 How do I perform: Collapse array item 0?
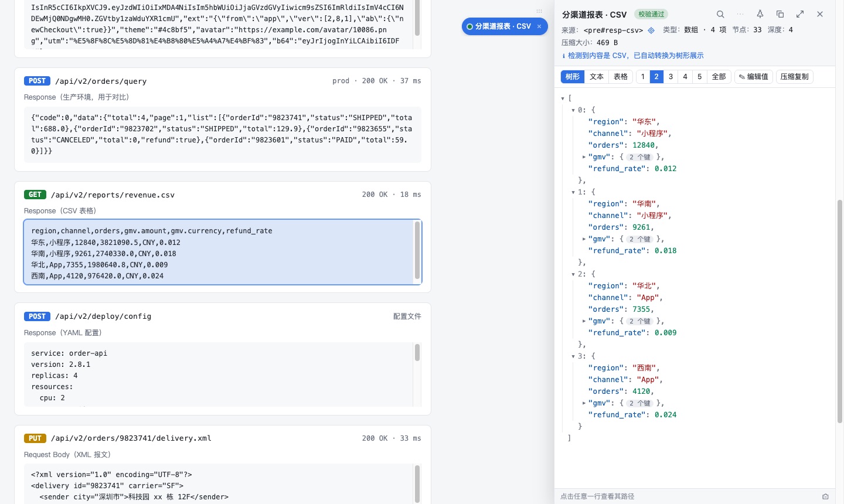[573, 110]
